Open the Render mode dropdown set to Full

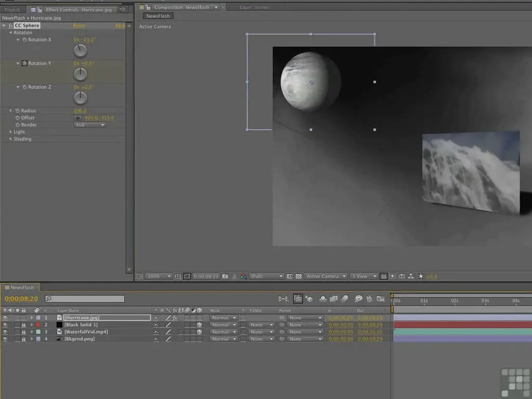90,125
